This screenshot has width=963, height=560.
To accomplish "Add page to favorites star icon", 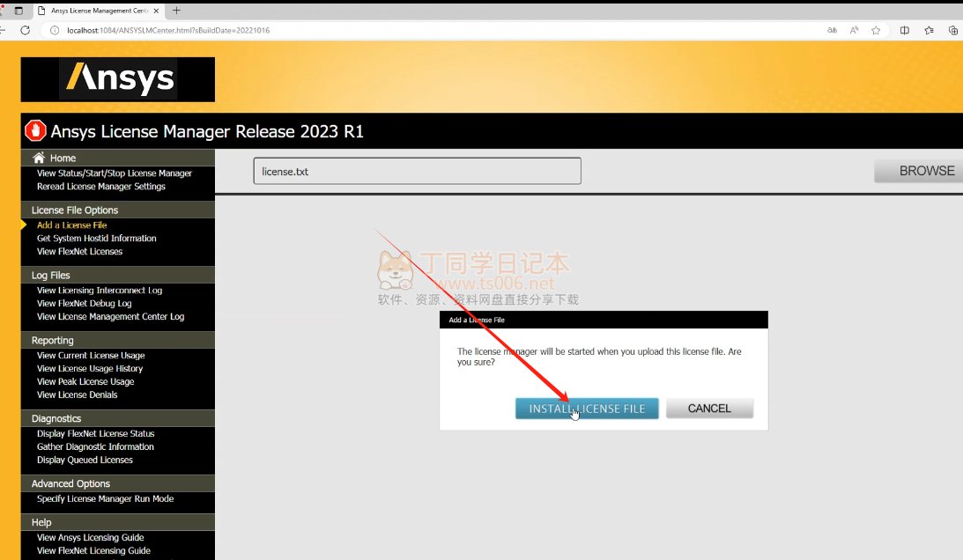I will [876, 30].
